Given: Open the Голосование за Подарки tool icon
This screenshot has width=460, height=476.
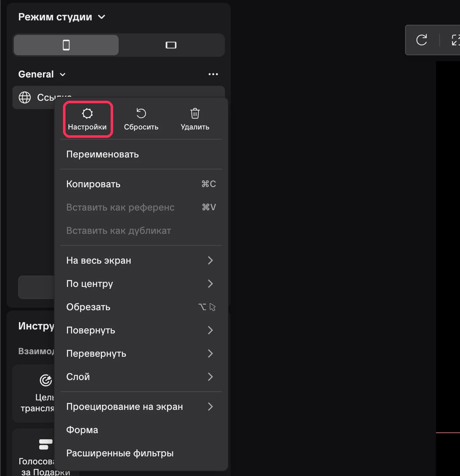Looking at the screenshot, I should pyautogui.click(x=45, y=444).
